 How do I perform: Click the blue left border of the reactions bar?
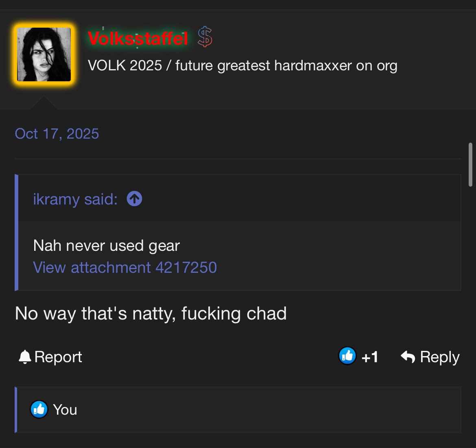pyautogui.click(x=16, y=410)
